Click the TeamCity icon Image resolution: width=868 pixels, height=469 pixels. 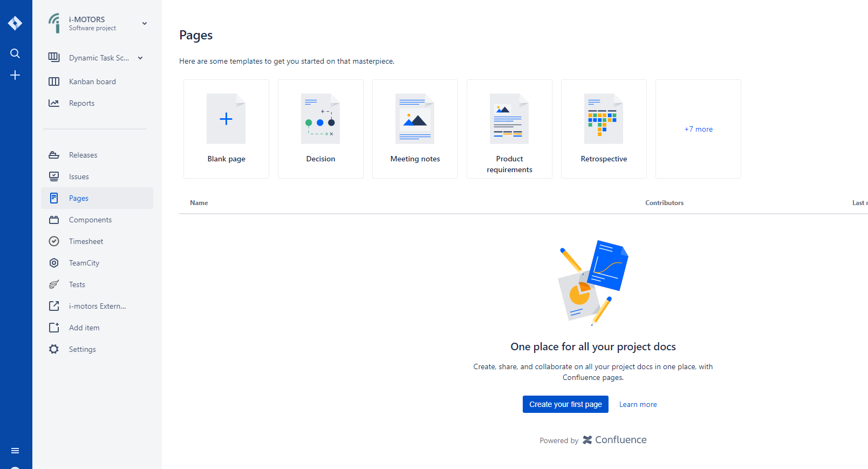54,263
